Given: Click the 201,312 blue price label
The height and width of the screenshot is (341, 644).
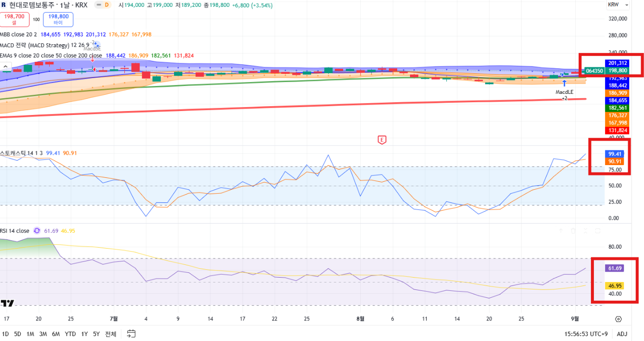Looking at the screenshot, I should pos(618,63).
